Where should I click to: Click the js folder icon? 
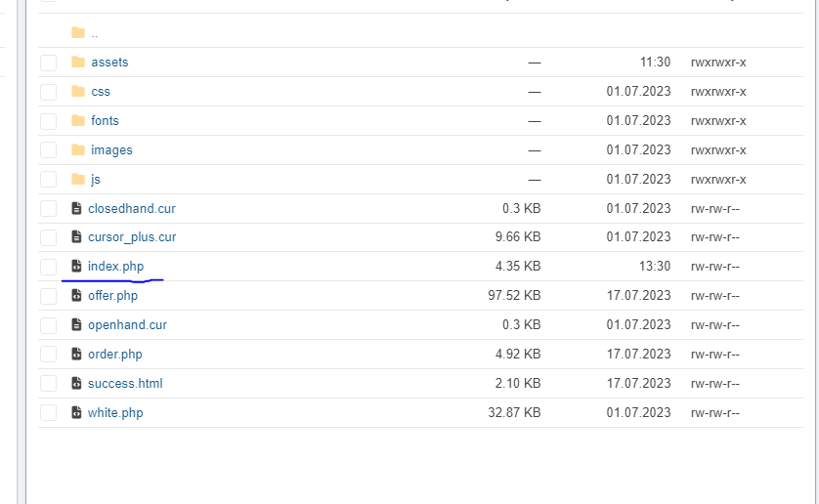(x=78, y=179)
